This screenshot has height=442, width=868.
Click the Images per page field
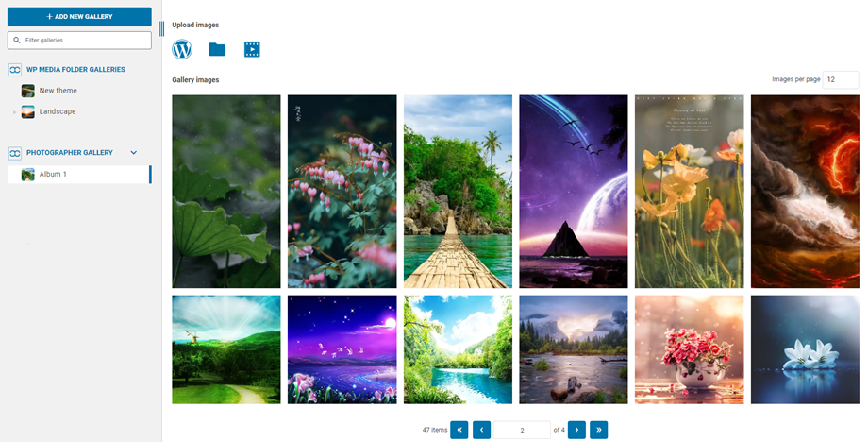(x=841, y=79)
